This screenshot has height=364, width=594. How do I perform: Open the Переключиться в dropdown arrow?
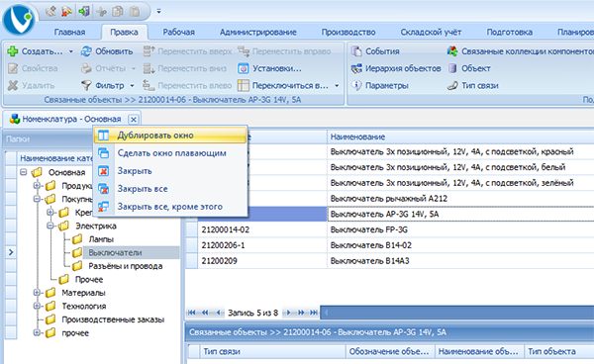pyautogui.click(x=337, y=85)
